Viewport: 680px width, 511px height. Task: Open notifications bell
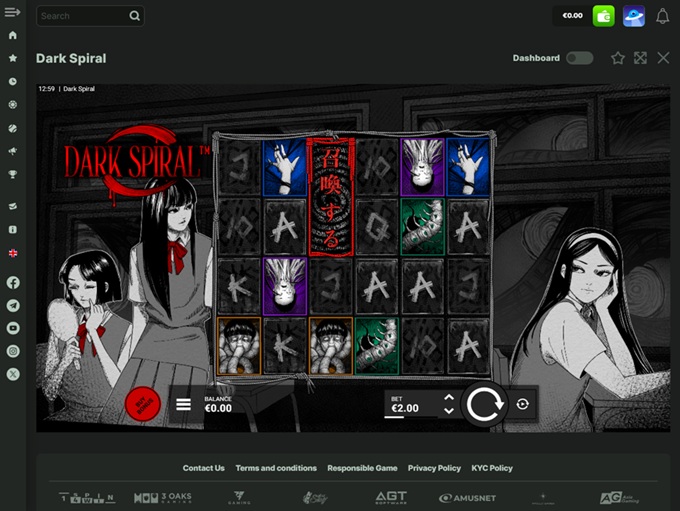(x=662, y=16)
